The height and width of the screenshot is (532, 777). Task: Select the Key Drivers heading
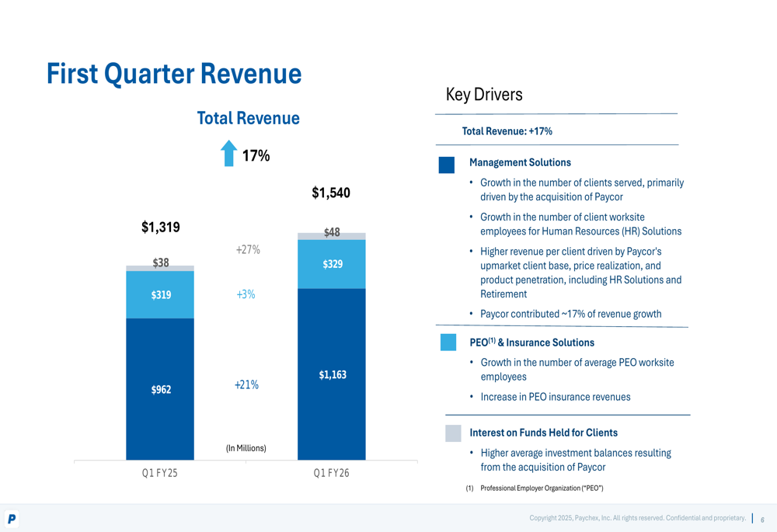tap(484, 95)
